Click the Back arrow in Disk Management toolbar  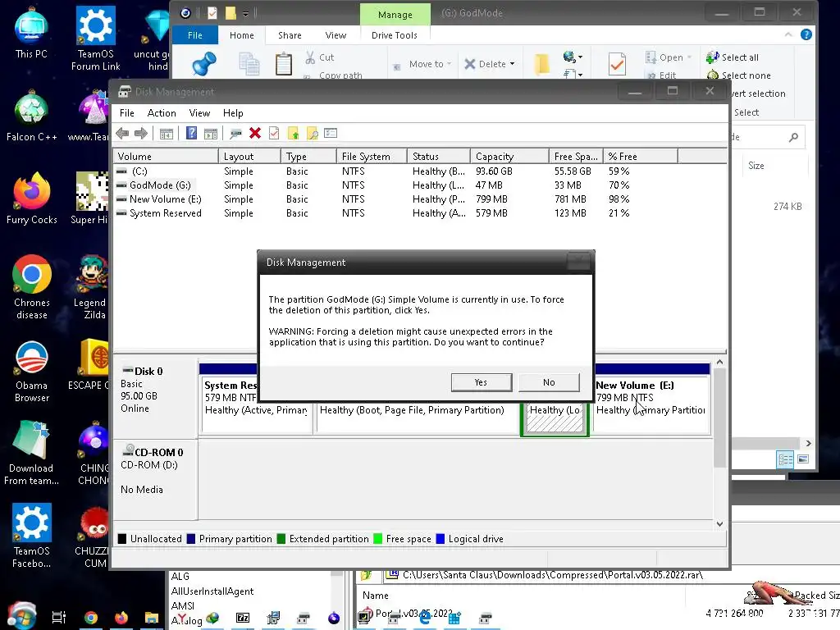click(x=122, y=134)
